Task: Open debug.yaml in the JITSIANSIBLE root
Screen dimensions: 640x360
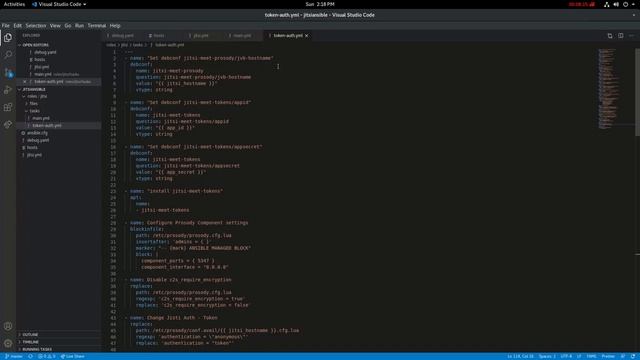Action: [x=59, y=140]
